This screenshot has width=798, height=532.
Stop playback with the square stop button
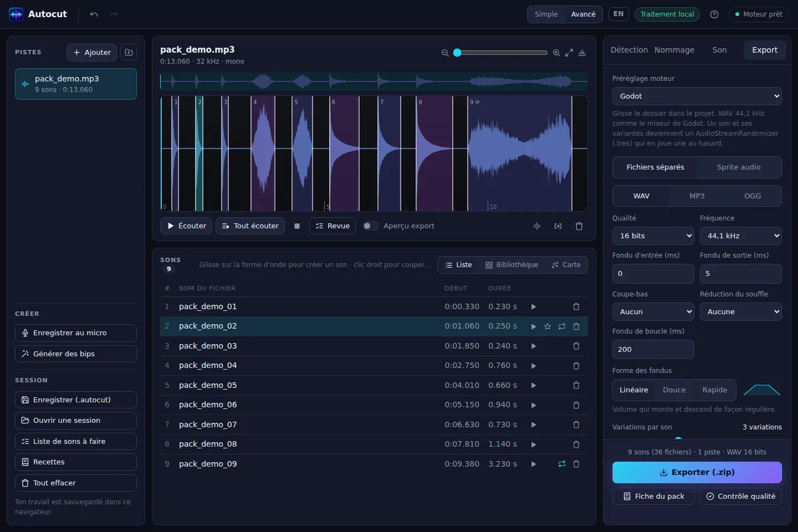297,226
